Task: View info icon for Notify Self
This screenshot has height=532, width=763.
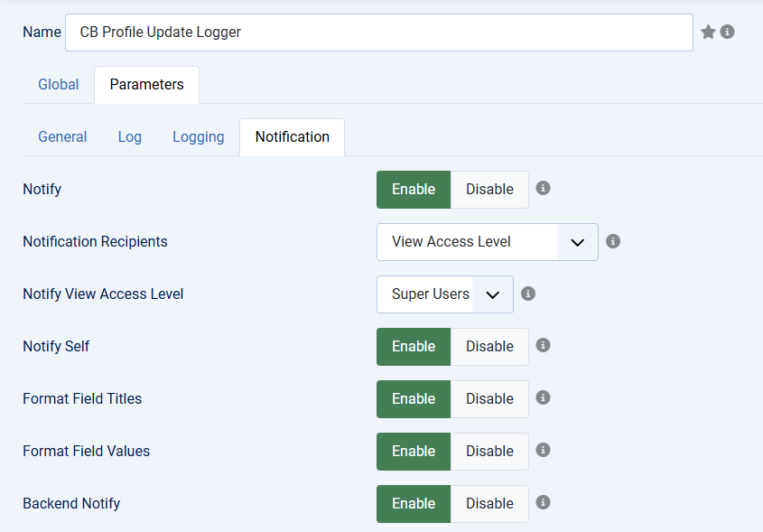Action: pos(543,345)
